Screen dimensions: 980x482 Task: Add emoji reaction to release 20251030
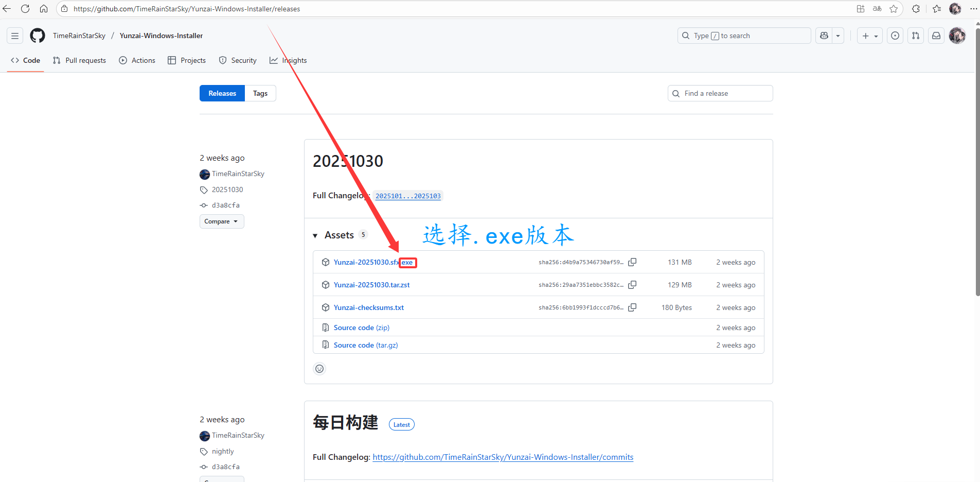[x=319, y=369]
